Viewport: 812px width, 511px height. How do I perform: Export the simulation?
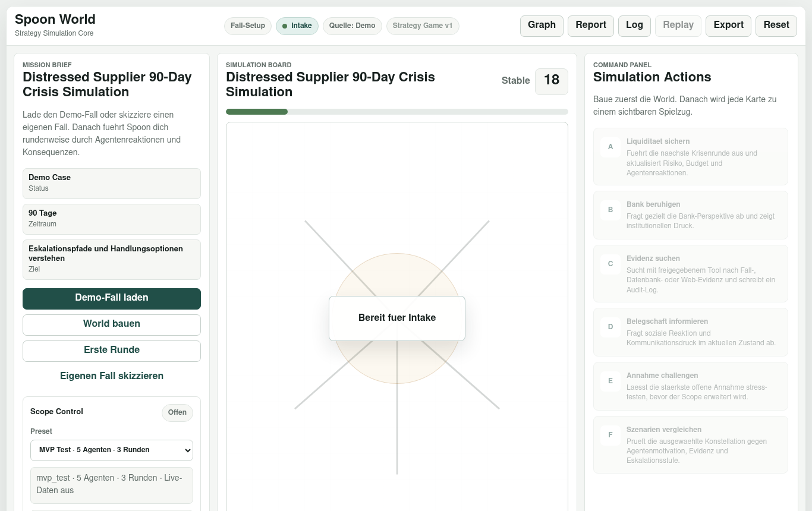(728, 26)
